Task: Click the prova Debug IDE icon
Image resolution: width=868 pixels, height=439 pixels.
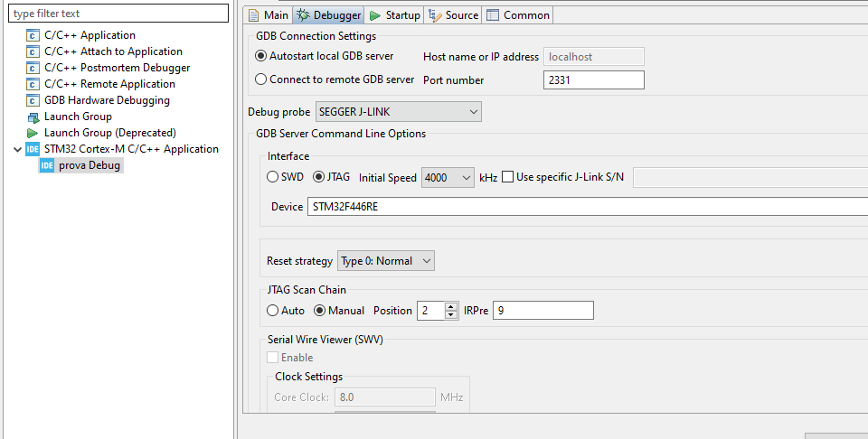Action: click(x=47, y=165)
